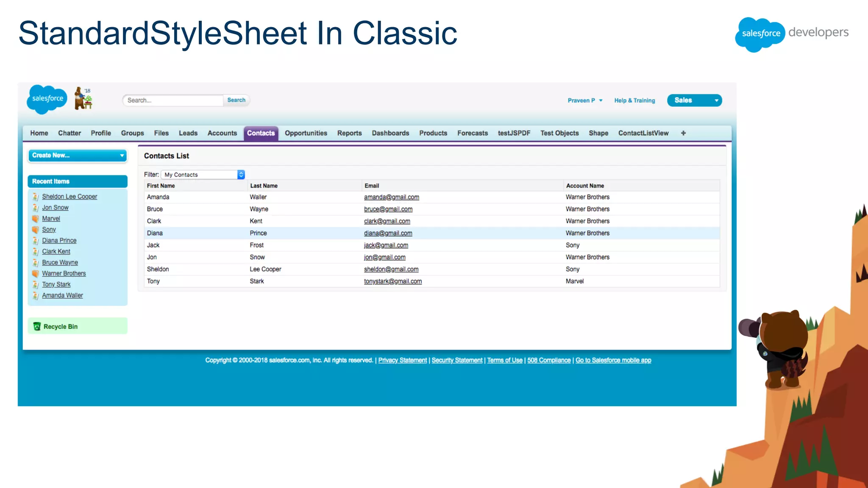Click the '18 bear mascot seasonal logo
Viewport: 868px width, 488px height.
coord(83,98)
